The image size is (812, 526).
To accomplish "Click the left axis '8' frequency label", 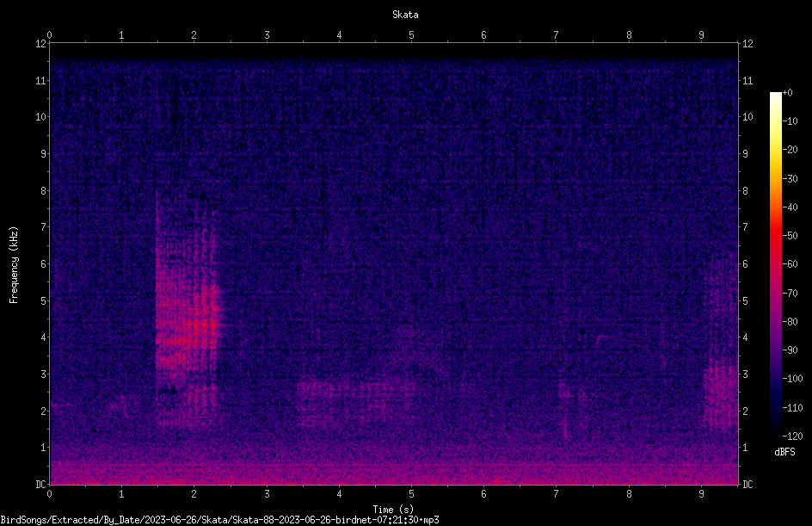I will [44, 191].
